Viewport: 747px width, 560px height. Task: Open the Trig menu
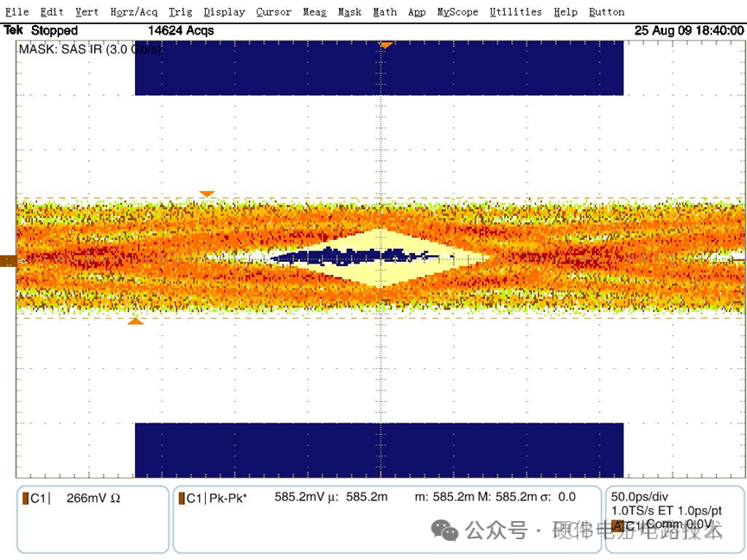coord(181,12)
